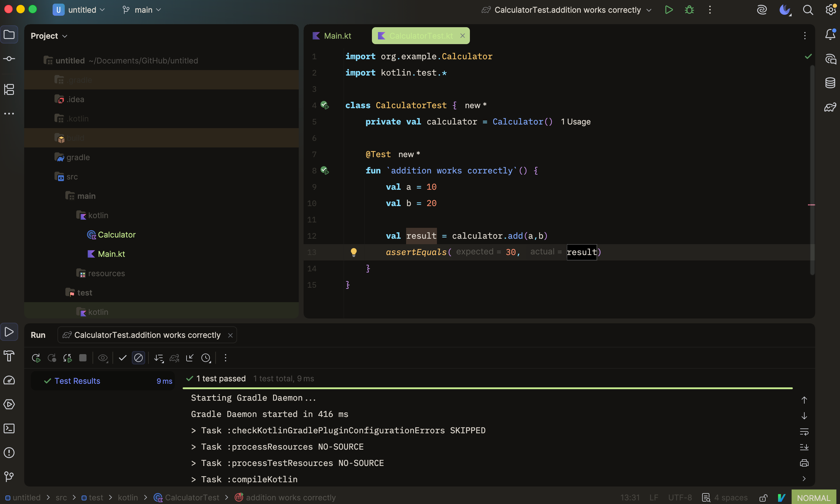Toggle auto-test rerun icon

click(x=67, y=358)
